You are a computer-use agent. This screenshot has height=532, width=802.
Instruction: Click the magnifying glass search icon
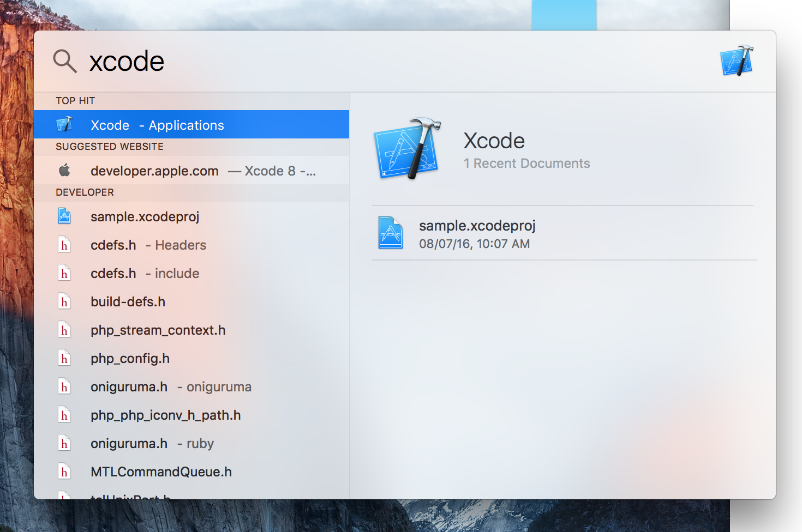click(64, 61)
